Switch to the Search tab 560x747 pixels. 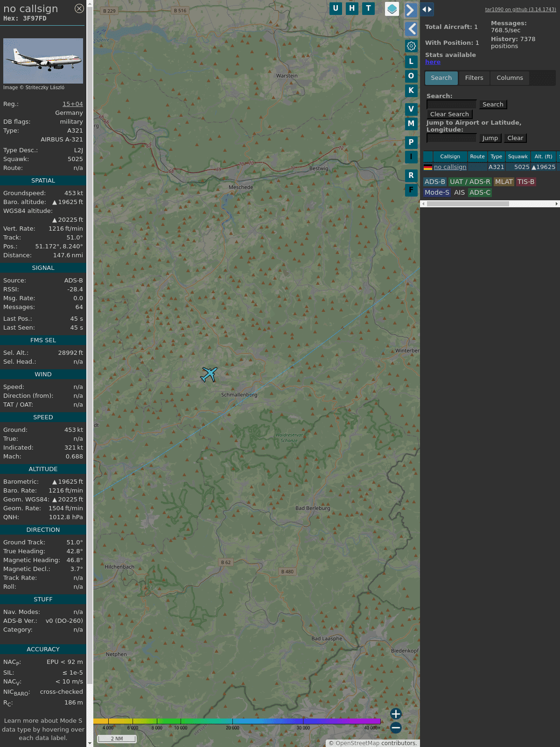(x=441, y=78)
